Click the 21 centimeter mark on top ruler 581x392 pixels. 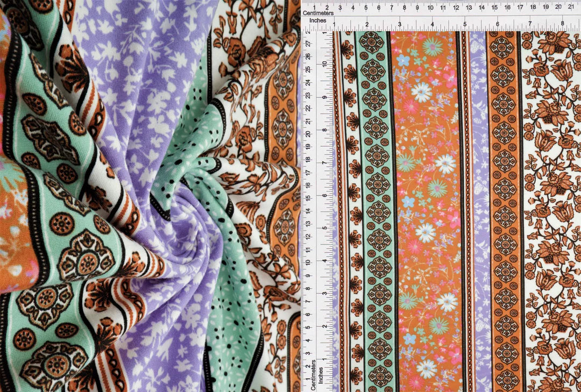pyautogui.click(x=572, y=8)
